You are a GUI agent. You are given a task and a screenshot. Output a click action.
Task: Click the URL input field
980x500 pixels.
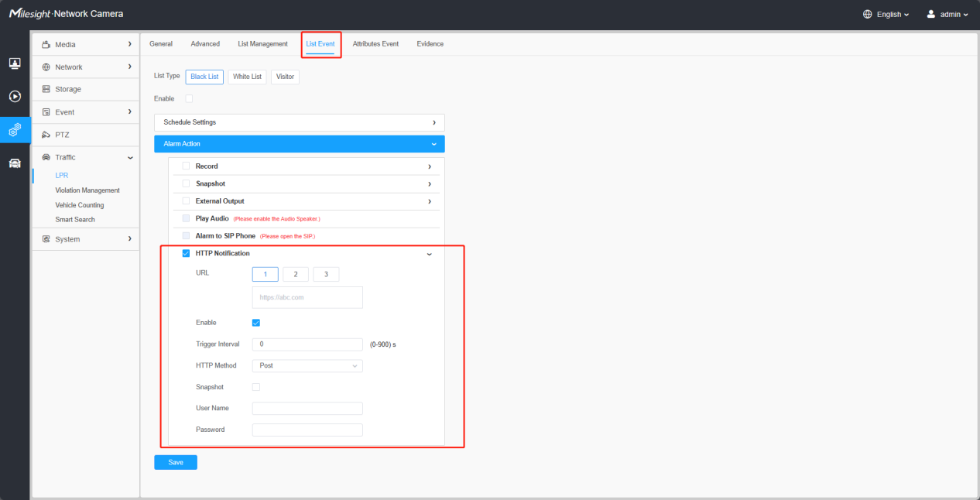click(307, 297)
